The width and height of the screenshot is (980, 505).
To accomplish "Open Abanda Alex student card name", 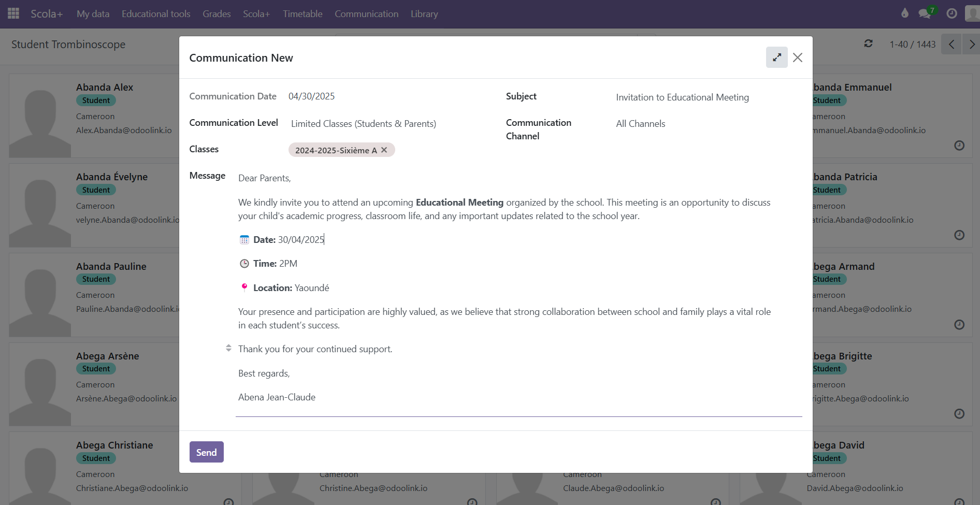I will [x=105, y=88].
